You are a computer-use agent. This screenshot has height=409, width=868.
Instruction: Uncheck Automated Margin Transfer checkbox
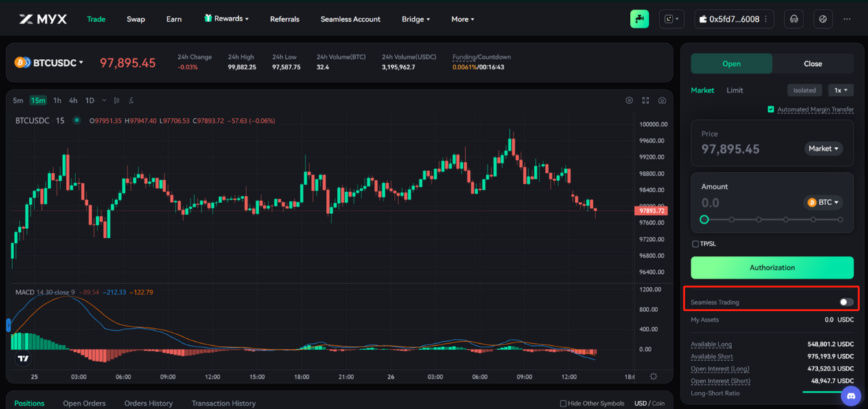click(x=771, y=110)
